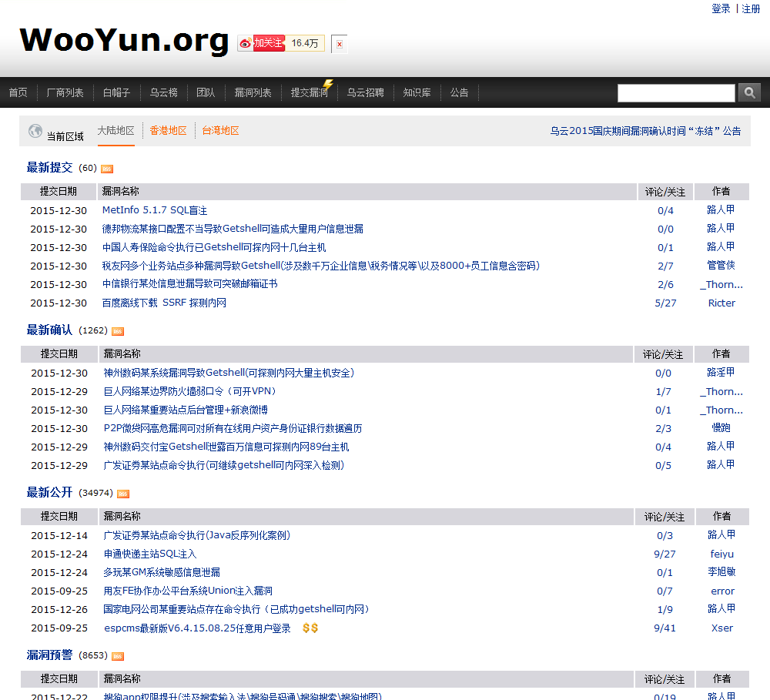The width and height of the screenshot is (770, 700).
Task: Open 德邦物流某接口配置不当 vulnerability report
Action: [233, 229]
